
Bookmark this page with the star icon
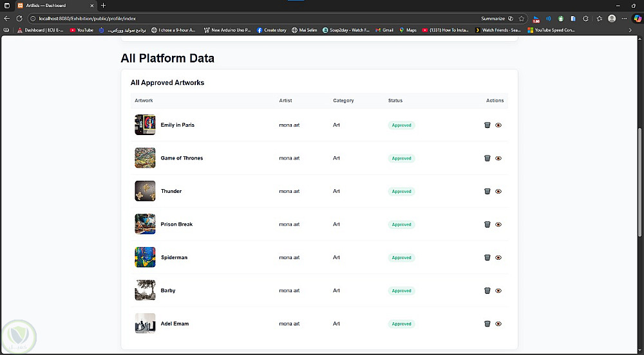pos(521,19)
